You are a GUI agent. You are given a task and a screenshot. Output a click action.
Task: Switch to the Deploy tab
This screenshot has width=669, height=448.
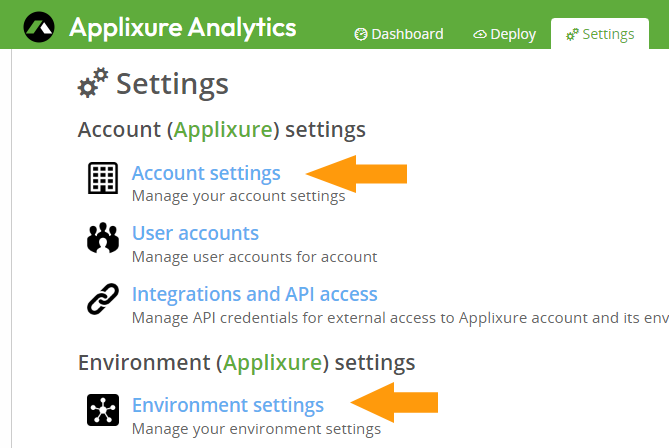(x=504, y=34)
